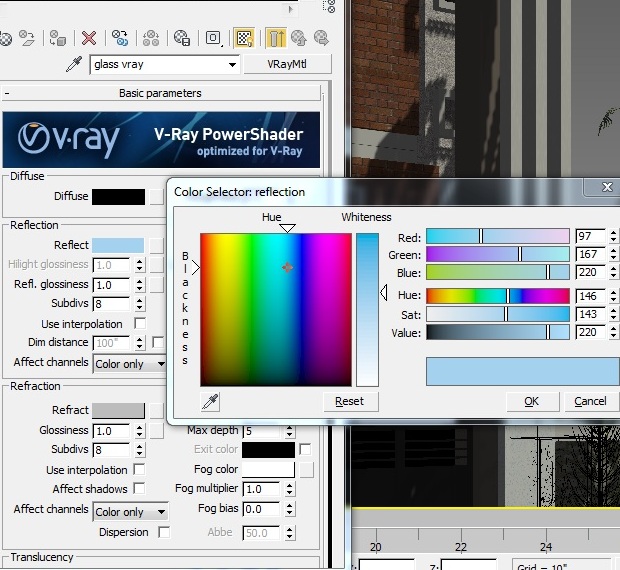Screen dimensions: 620x570
Task: Click the VRayMtl material type button
Action: 287,64
